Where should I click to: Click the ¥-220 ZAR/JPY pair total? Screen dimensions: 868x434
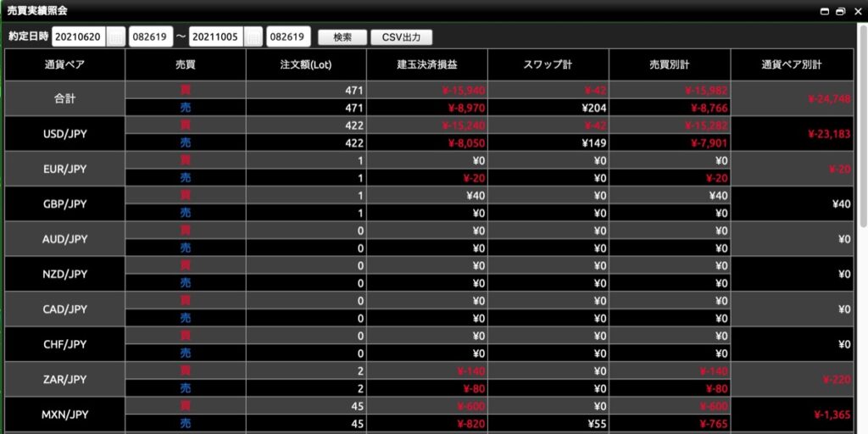pos(837,380)
